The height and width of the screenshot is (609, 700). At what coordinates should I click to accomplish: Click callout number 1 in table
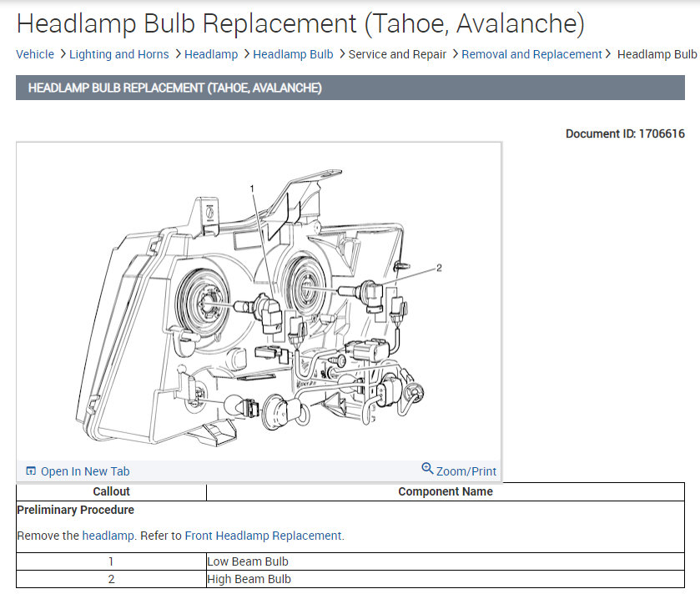pyautogui.click(x=111, y=561)
